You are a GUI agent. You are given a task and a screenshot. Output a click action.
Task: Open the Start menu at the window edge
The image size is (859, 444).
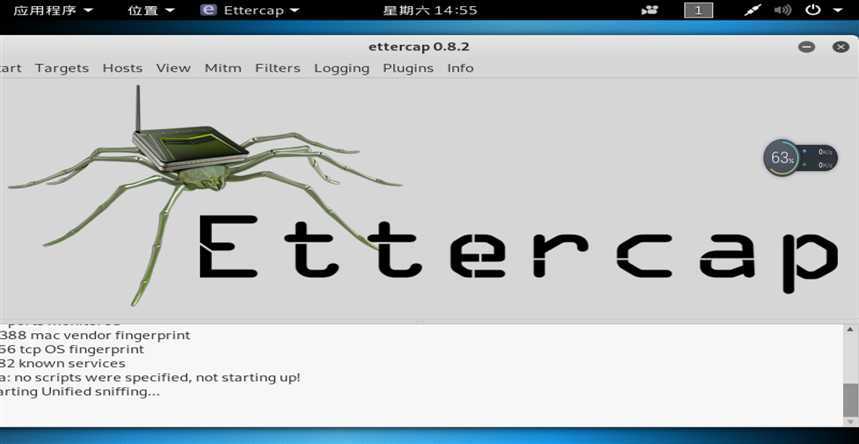(x=10, y=68)
